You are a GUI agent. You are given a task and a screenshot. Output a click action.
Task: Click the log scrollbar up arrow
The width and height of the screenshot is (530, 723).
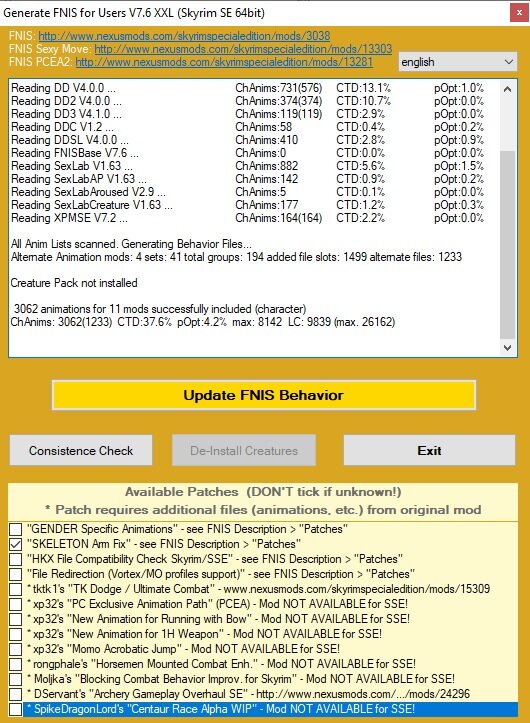click(x=507, y=89)
